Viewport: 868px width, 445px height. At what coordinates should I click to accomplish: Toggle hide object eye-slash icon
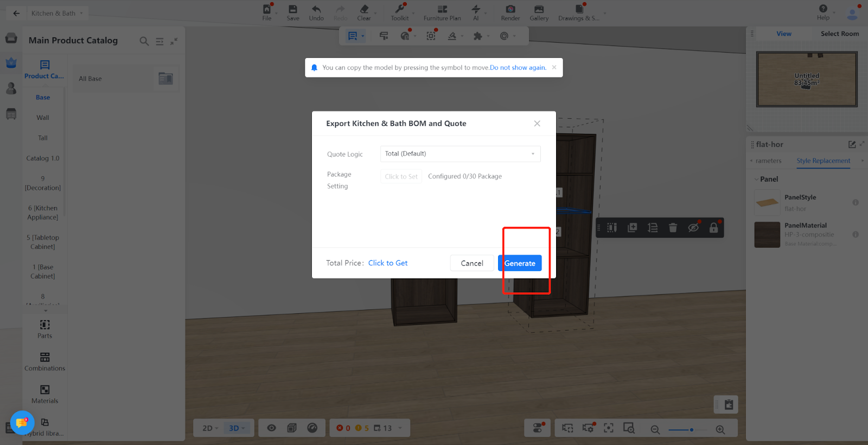tap(693, 228)
